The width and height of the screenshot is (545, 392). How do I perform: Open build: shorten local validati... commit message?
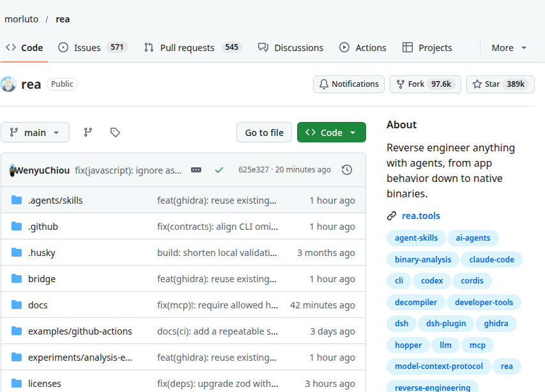point(217,253)
